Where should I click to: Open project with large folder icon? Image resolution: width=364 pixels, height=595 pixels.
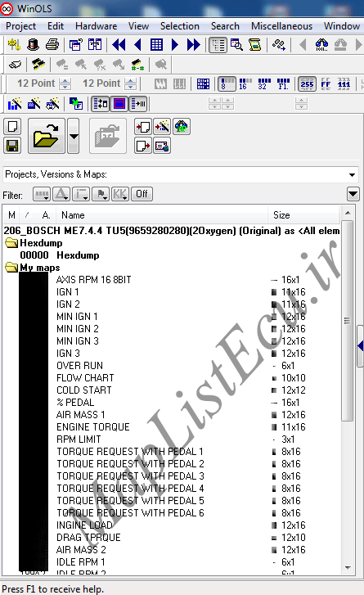tap(46, 136)
